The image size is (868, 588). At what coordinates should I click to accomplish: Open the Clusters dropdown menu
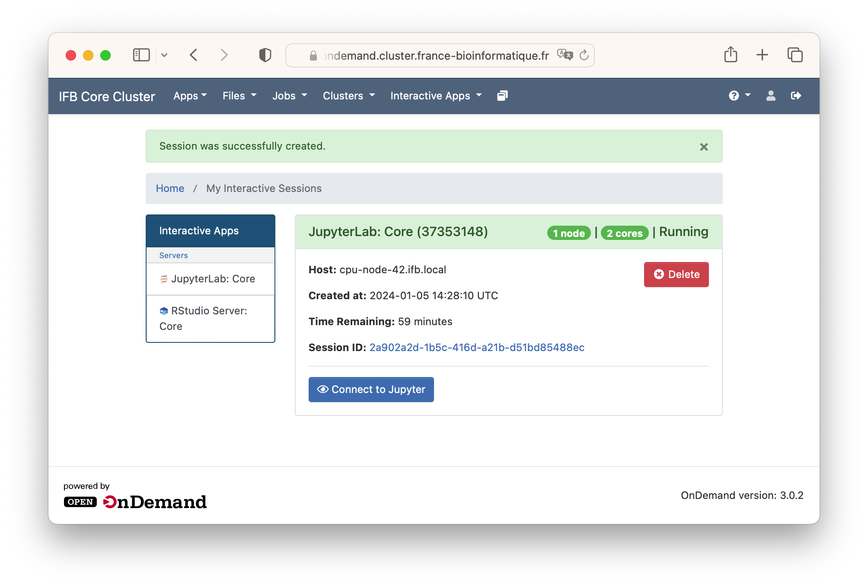(x=348, y=96)
